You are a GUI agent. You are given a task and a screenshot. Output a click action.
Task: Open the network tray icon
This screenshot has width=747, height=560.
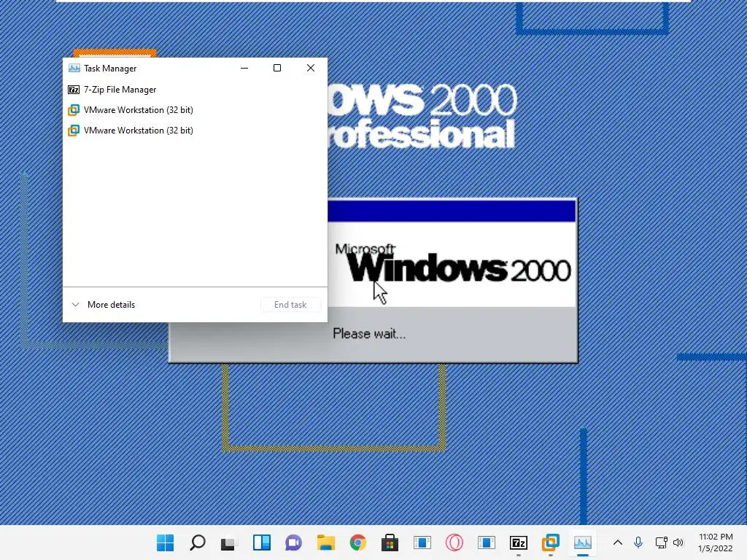coord(661,542)
